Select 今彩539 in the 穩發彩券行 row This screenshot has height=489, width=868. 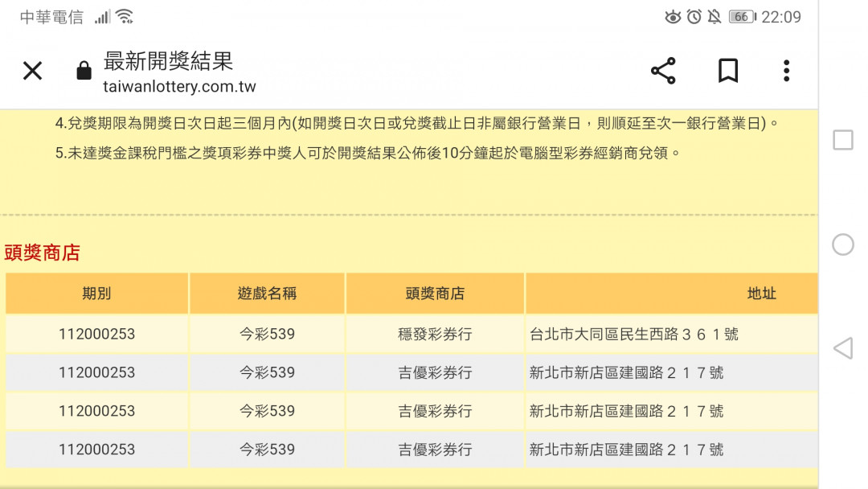(267, 334)
